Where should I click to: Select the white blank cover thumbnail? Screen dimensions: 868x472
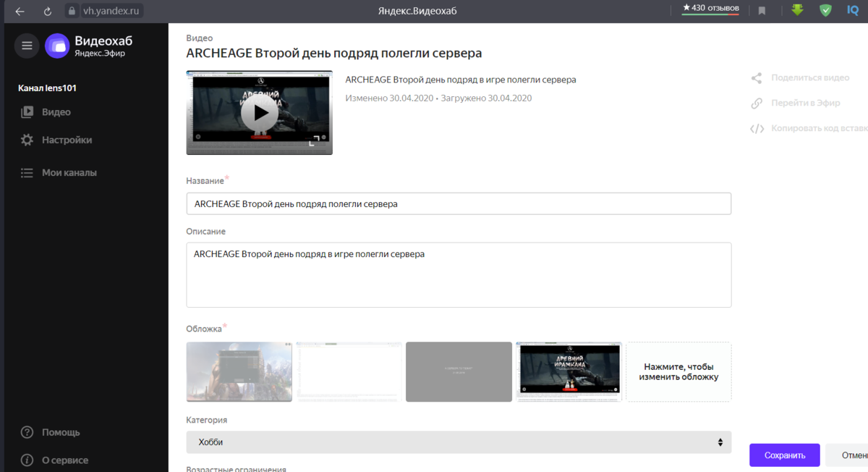click(349, 372)
